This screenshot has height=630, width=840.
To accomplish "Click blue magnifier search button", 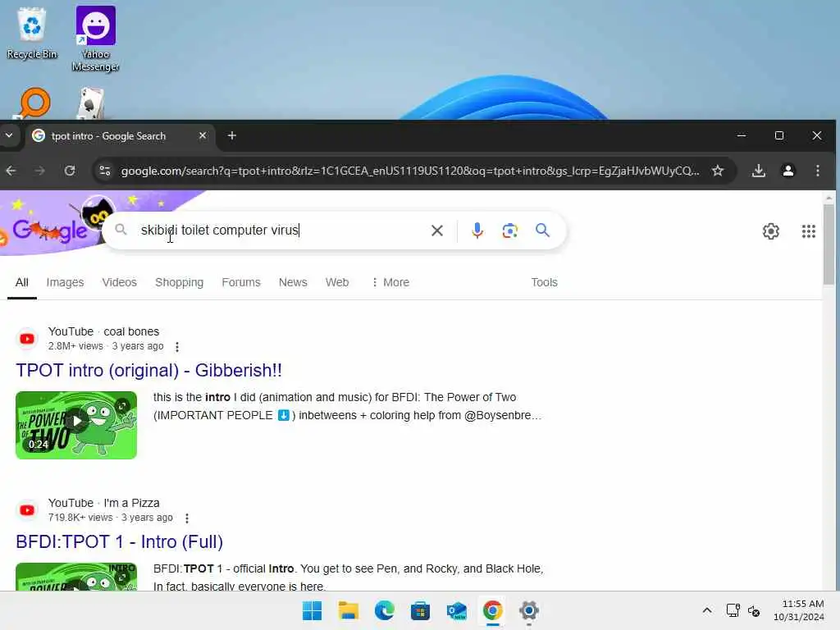I will point(542,231).
